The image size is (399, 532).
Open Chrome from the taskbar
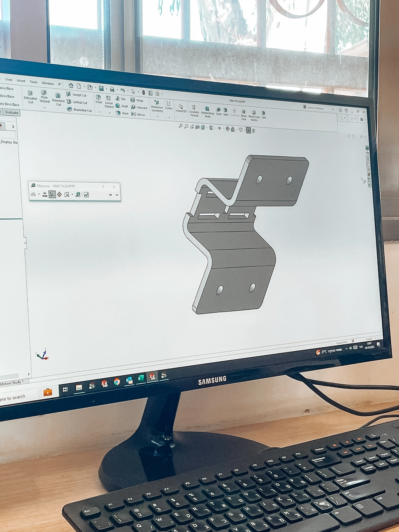[x=117, y=381]
